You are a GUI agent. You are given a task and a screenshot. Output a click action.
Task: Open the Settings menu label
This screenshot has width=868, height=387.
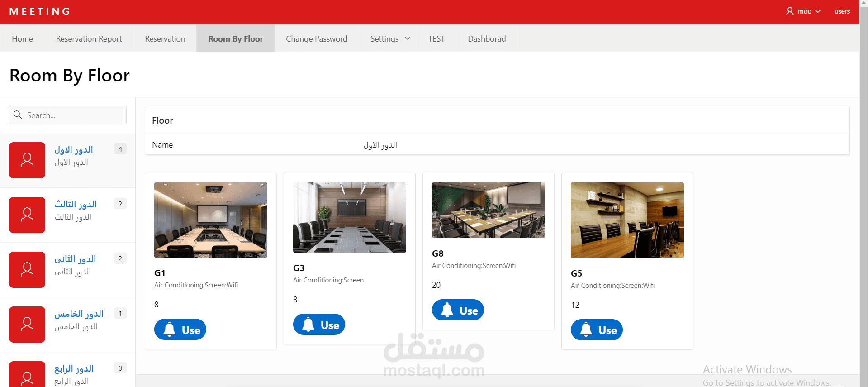pyautogui.click(x=384, y=38)
